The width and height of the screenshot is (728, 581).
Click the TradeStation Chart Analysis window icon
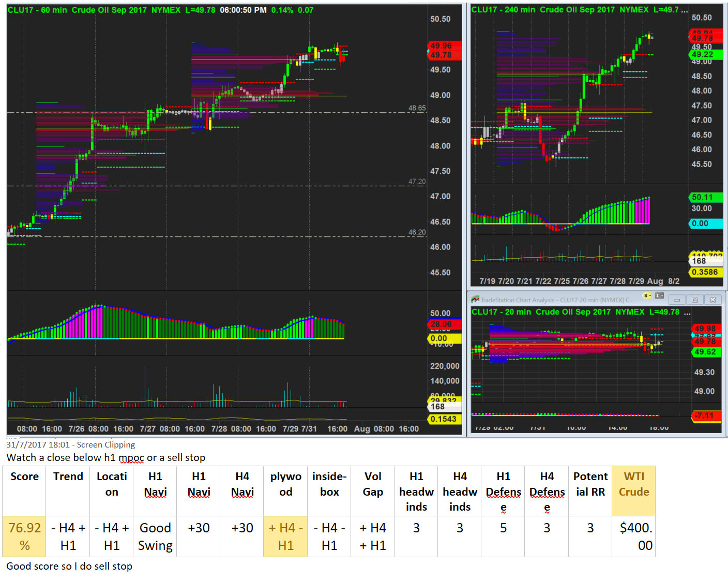[475, 300]
